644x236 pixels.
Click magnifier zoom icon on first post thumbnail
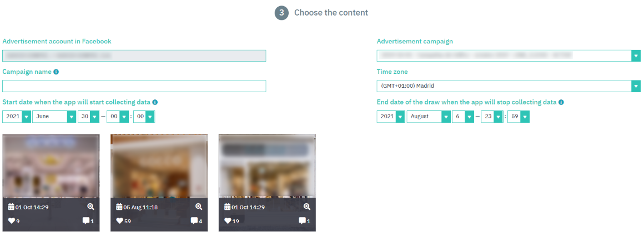[x=90, y=207]
